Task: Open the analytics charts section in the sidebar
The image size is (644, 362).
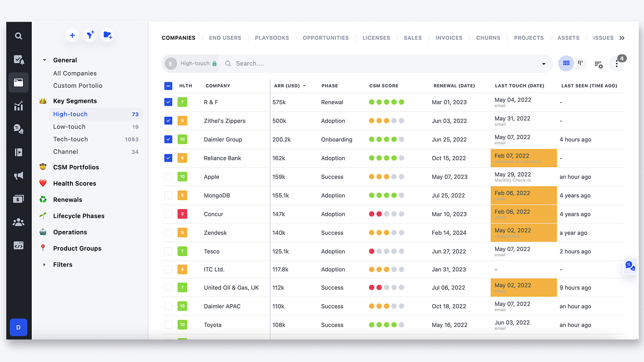Action: point(19,106)
